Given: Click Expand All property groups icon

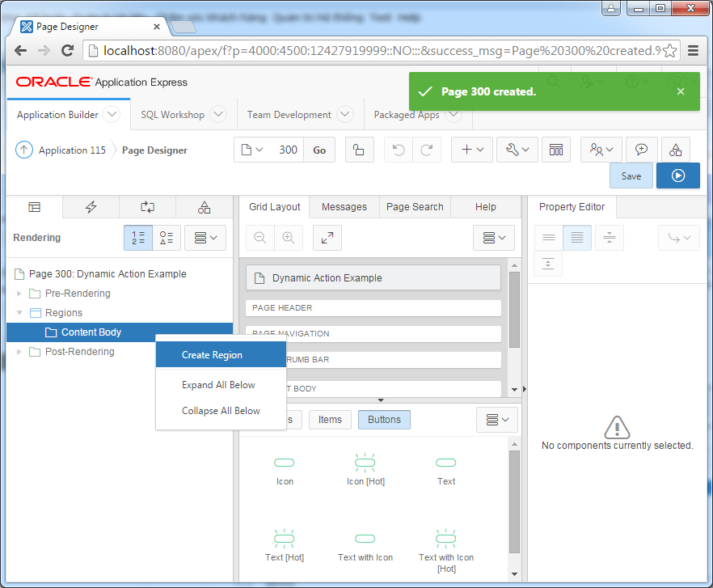Looking at the screenshot, I should pos(548,264).
